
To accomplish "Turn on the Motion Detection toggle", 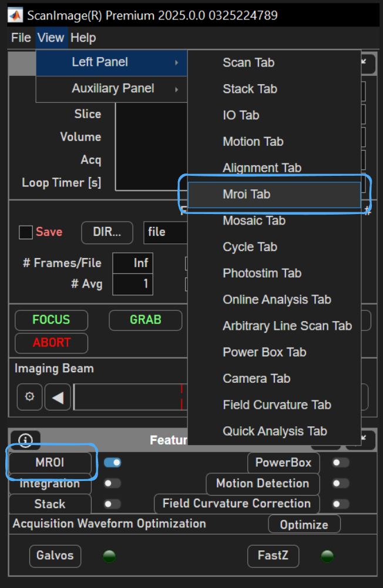I will pyautogui.click(x=340, y=483).
